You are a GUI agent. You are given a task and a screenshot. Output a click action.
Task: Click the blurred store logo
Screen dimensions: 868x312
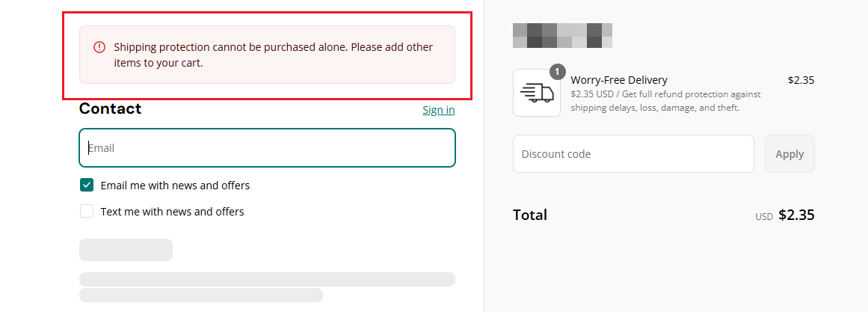(562, 35)
